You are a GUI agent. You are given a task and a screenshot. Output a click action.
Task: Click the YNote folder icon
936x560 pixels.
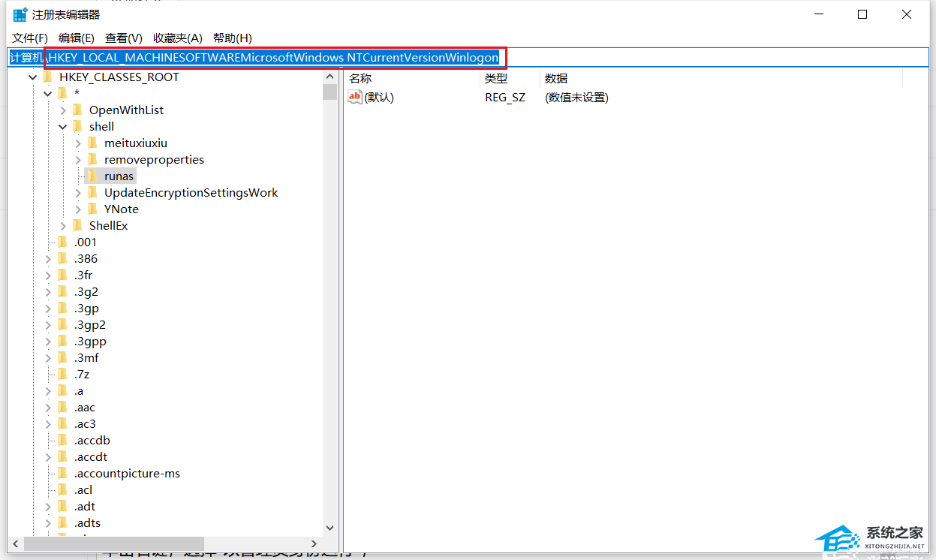click(92, 209)
